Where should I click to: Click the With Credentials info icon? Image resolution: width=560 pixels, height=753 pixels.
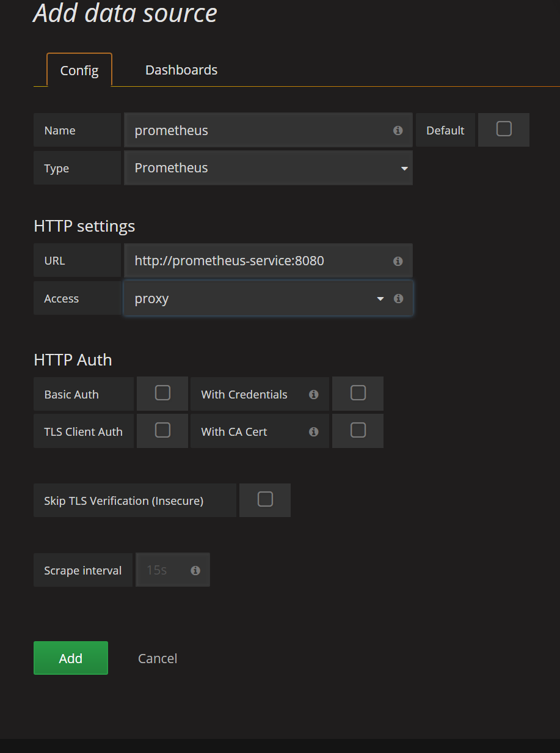(x=313, y=394)
